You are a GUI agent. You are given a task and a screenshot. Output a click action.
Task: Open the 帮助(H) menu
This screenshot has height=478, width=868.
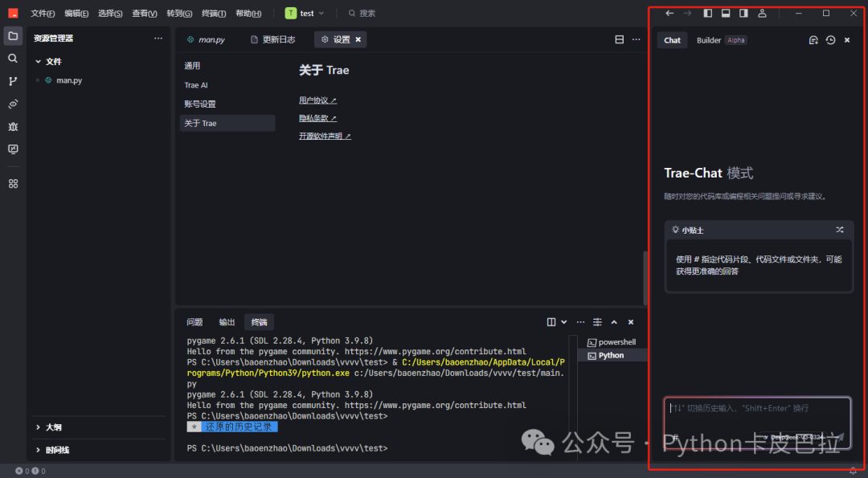pos(248,14)
